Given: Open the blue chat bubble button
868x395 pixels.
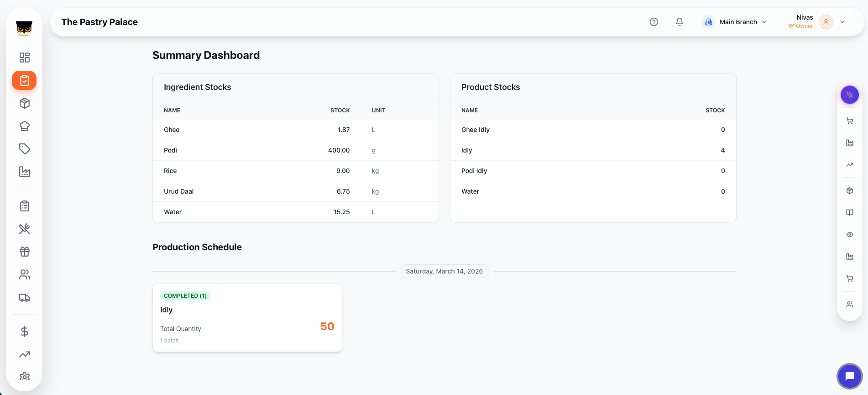Looking at the screenshot, I should 849,376.
